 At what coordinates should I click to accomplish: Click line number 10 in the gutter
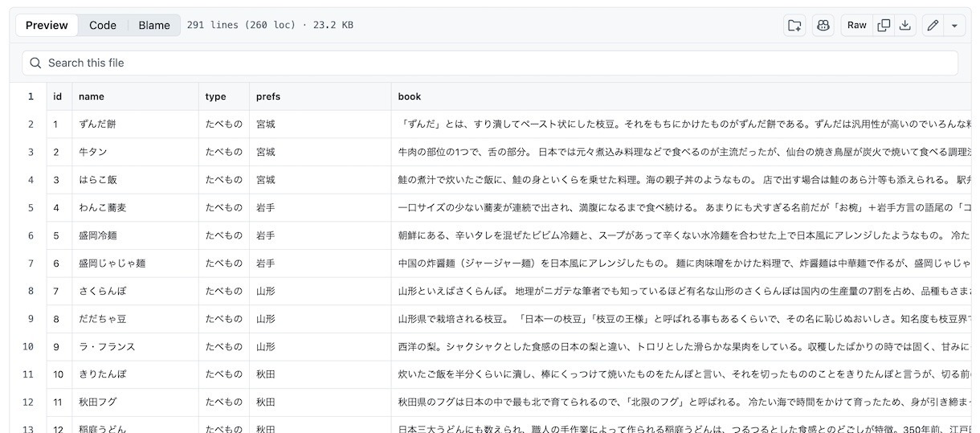click(x=28, y=346)
